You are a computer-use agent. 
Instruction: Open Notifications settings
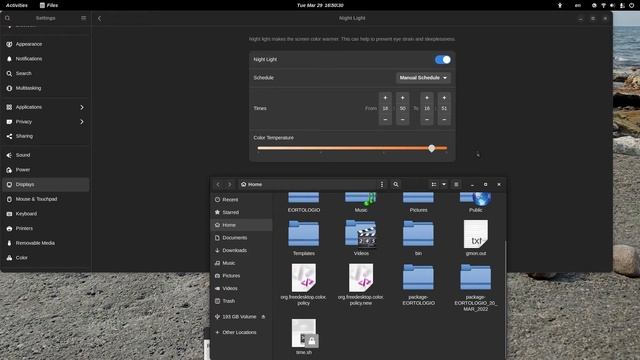45,59
